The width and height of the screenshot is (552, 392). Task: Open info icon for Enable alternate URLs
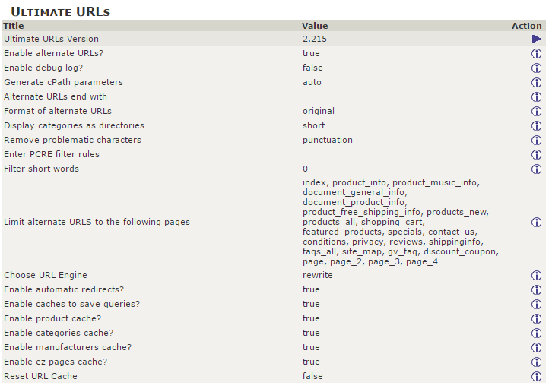click(x=536, y=53)
